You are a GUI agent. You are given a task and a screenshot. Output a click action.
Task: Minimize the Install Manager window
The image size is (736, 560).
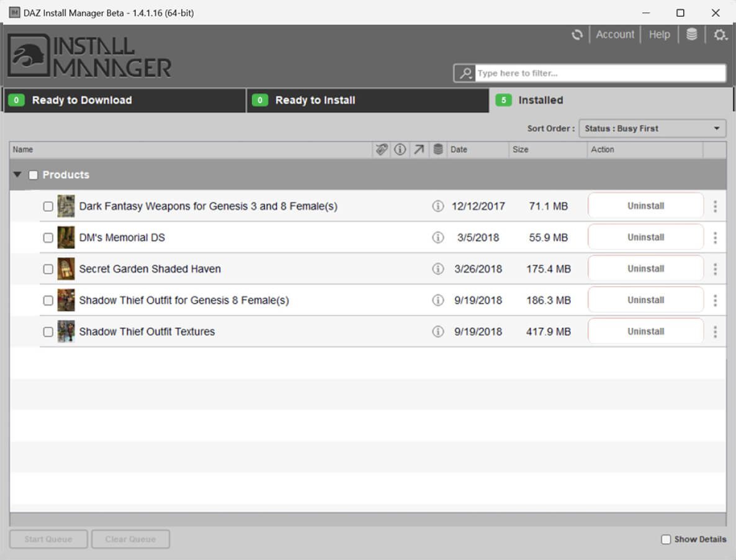(646, 12)
